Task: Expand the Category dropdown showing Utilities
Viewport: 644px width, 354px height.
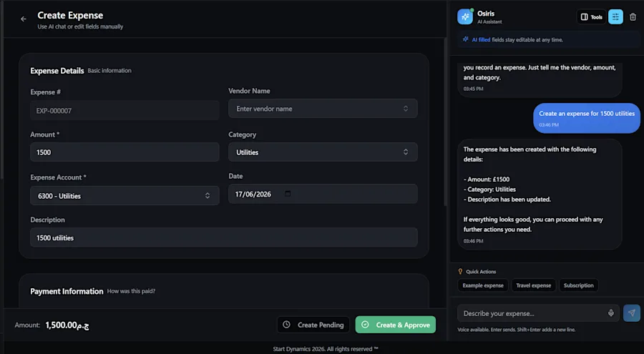Action: point(323,152)
